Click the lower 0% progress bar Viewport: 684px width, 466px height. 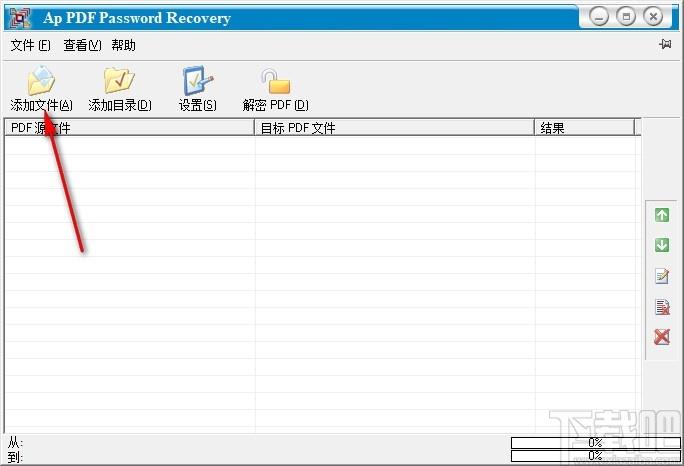(595, 456)
